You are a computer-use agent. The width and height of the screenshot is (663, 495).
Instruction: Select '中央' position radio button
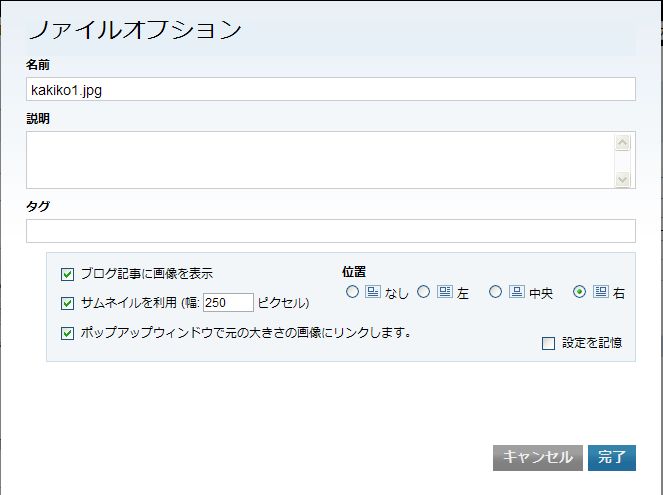tap(495, 292)
